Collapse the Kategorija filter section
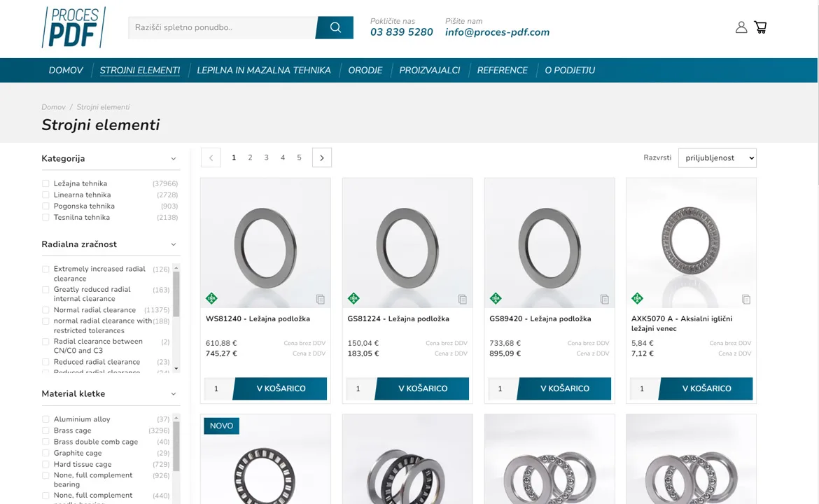Viewport: 819px width, 504px height. (x=174, y=159)
